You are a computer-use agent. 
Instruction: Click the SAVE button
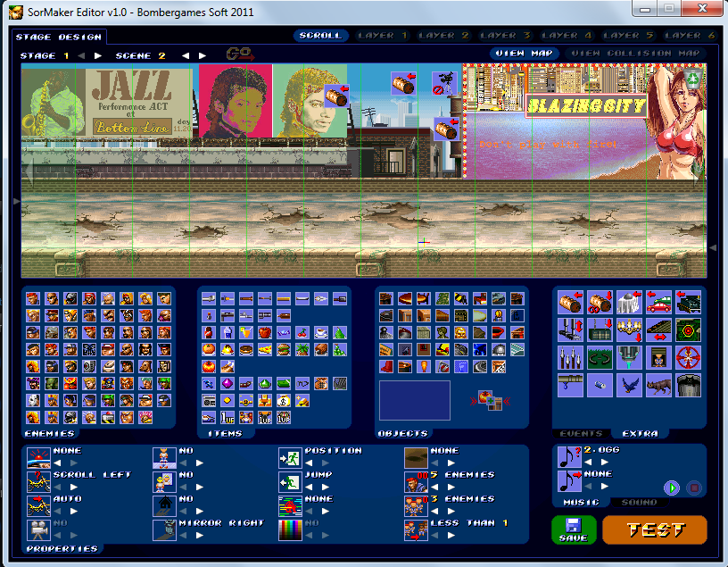click(574, 529)
